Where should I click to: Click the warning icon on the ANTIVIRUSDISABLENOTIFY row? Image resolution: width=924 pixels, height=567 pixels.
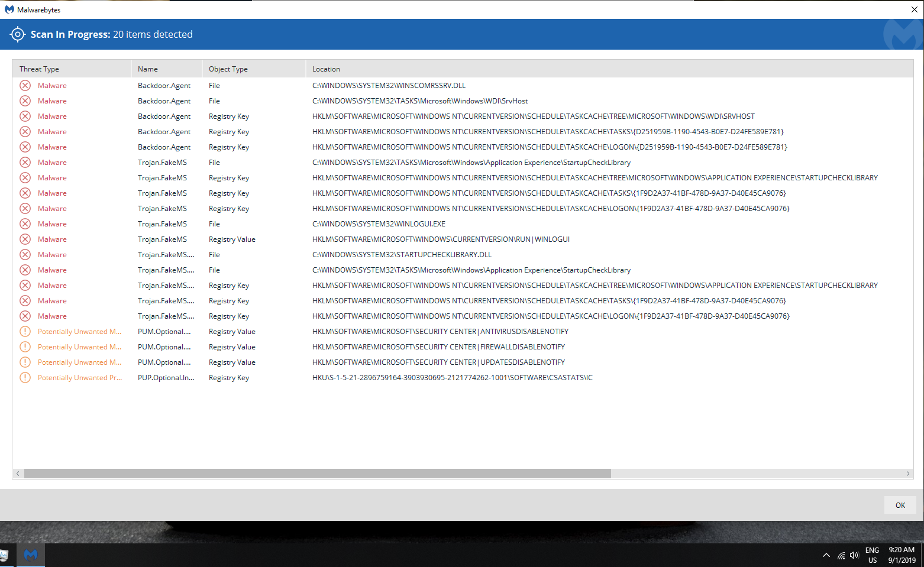click(x=25, y=332)
